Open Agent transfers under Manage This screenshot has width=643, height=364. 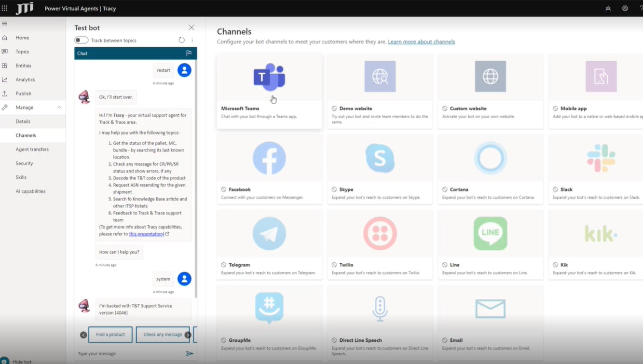click(x=33, y=149)
